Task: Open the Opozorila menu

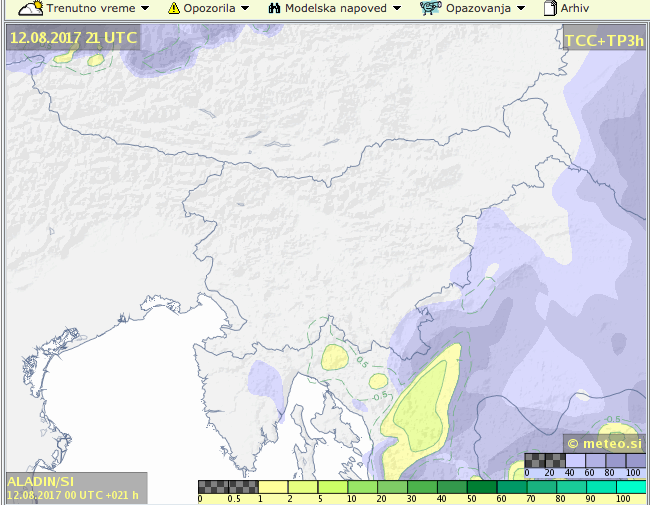Action: click(207, 8)
